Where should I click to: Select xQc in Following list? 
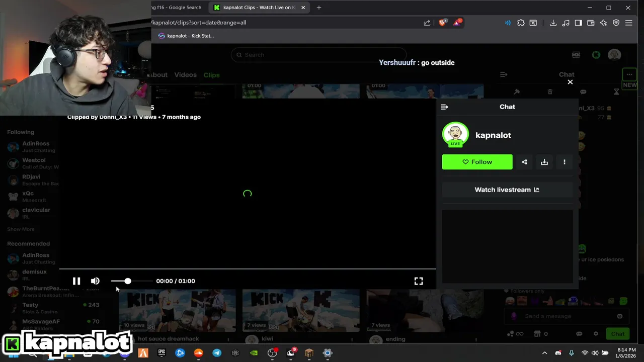33,197
